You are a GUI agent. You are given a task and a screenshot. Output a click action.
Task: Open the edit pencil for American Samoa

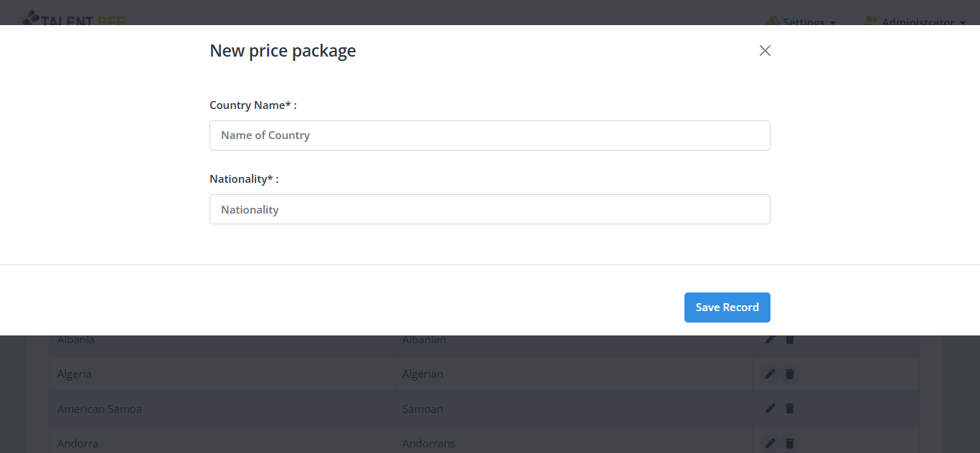click(x=769, y=408)
